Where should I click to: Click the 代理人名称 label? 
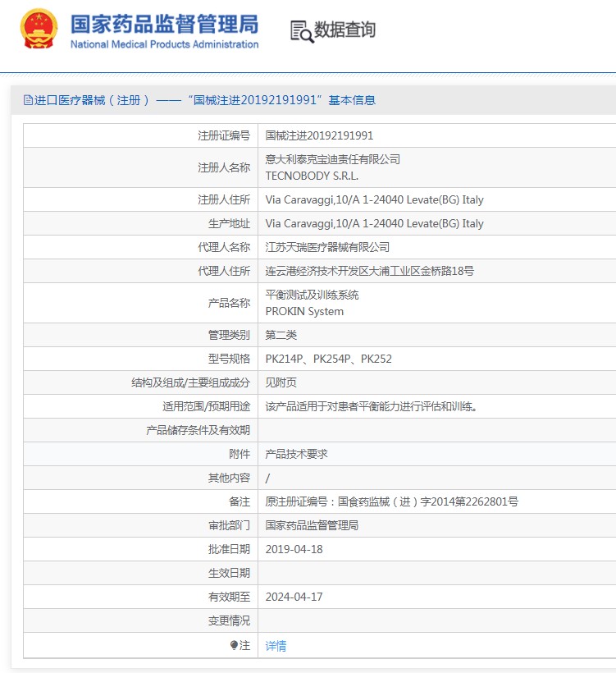coord(224,247)
